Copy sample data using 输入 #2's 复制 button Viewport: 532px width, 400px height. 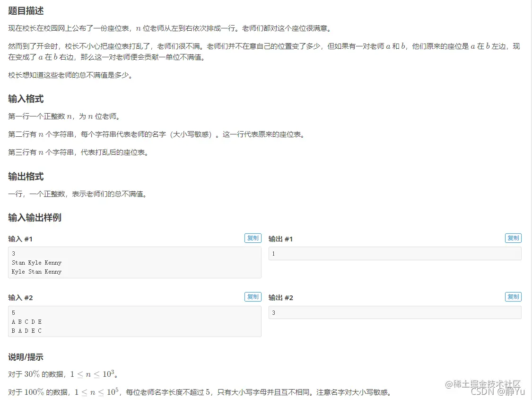coord(253,297)
